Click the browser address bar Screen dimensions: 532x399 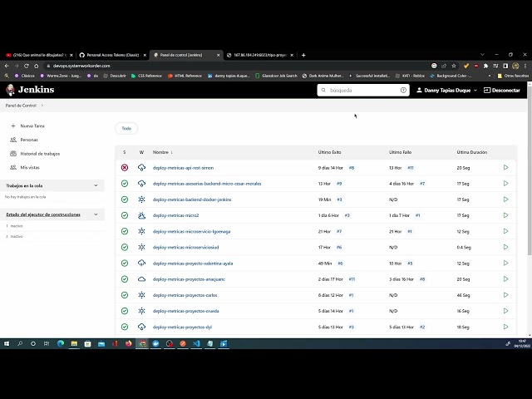238,66
